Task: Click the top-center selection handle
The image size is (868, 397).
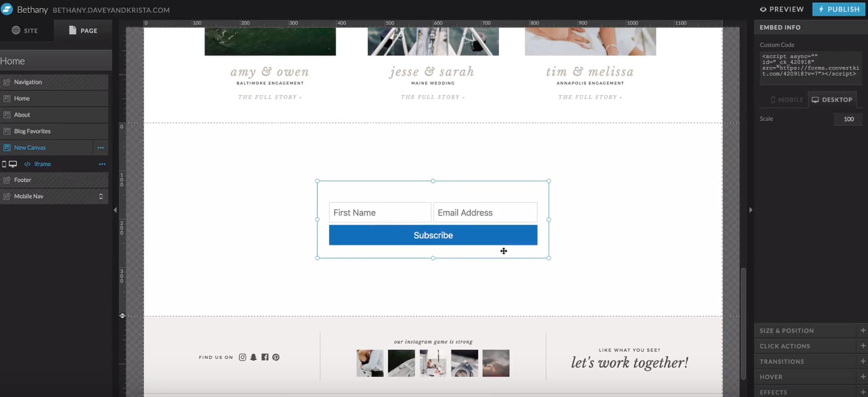Action: coord(433,181)
